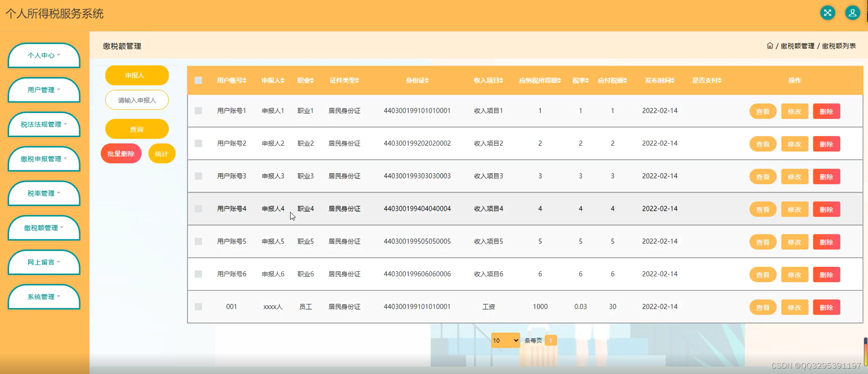Edit the account 001 row
868x374 pixels.
point(795,308)
